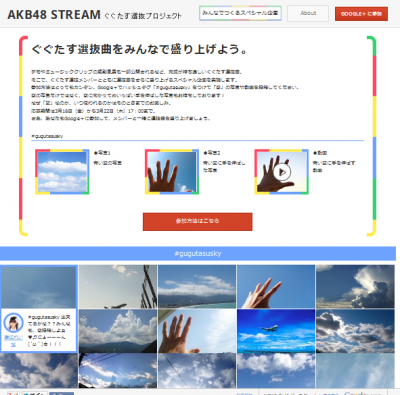The height and width of the screenshot is (395, 400).
Task: Open the coastline with clouds photo
Action: pyautogui.click(x=197, y=287)
